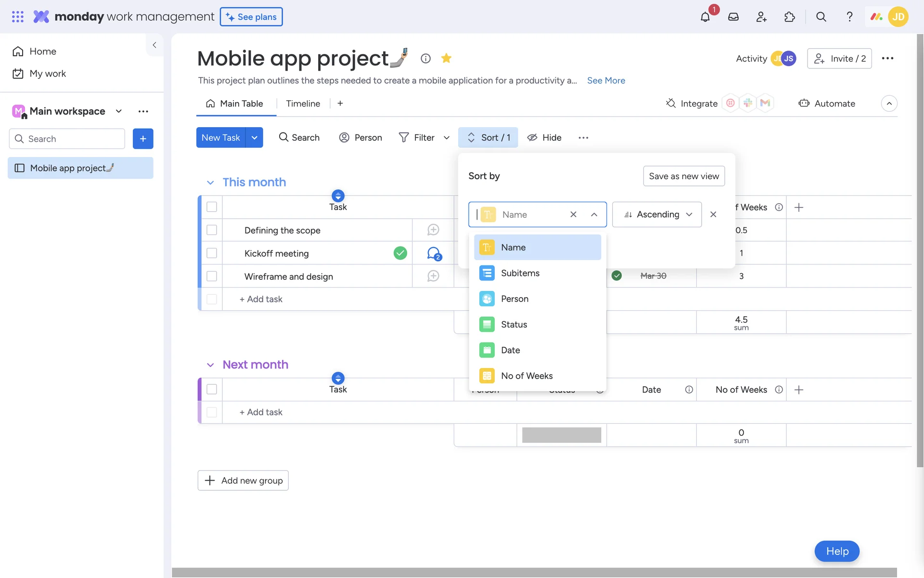This screenshot has width=924, height=578.
Task: Open the apps marketplace puzzle icon
Action: [789, 17]
